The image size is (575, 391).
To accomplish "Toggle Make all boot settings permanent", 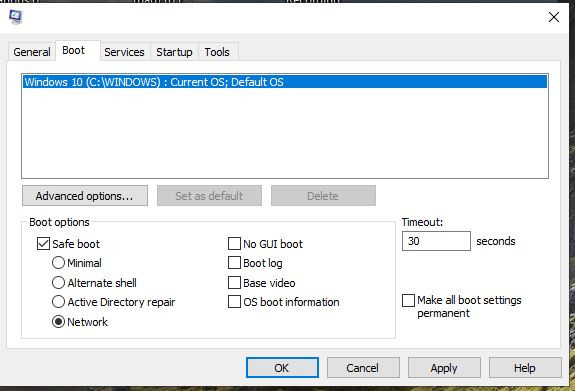I will coord(408,300).
